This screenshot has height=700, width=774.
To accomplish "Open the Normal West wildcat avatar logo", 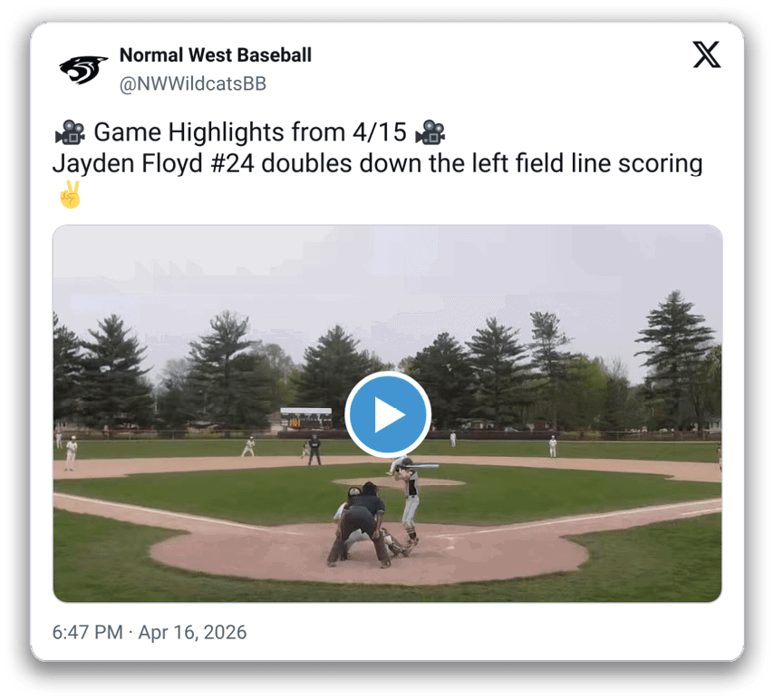I will click(83, 70).
